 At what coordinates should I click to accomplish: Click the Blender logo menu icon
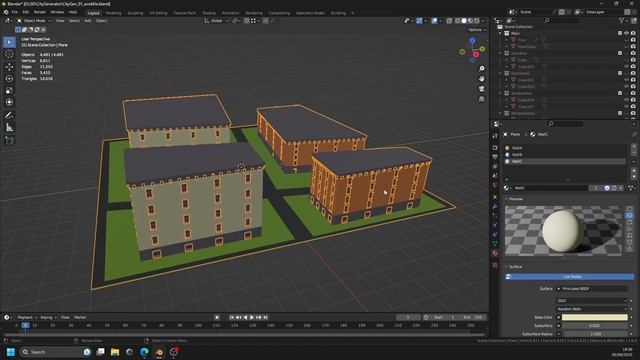coord(6,12)
